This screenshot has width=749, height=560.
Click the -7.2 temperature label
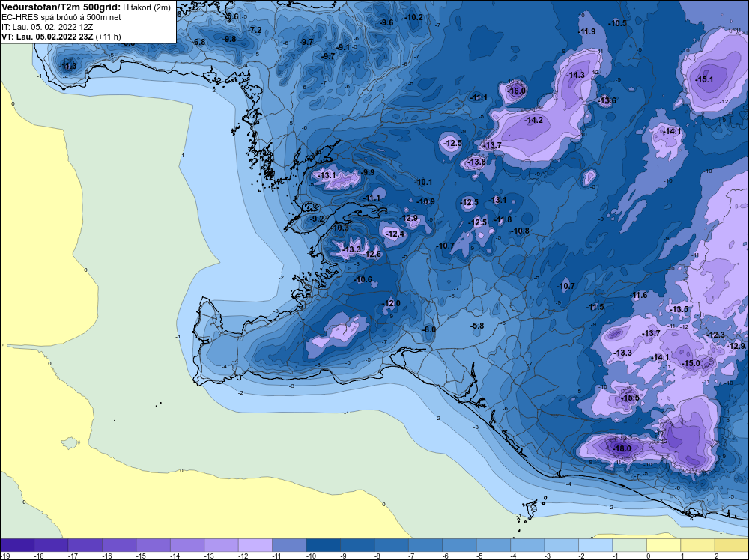pos(255,30)
